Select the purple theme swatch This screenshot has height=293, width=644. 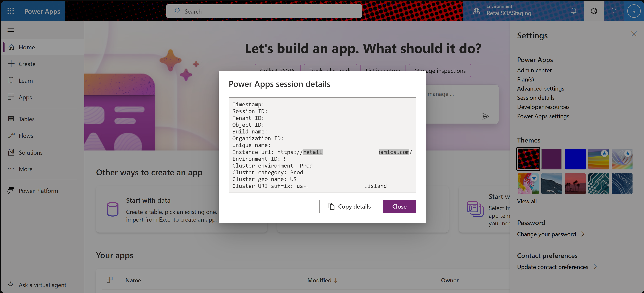pyautogui.click(x=552, y=159)
